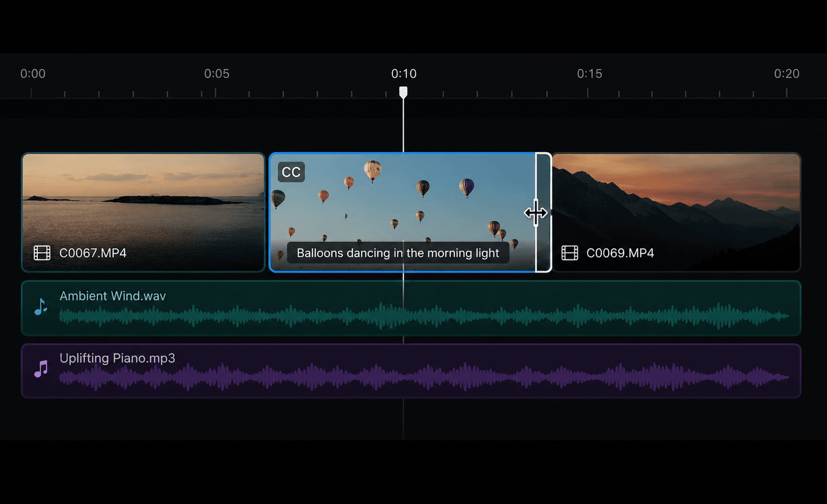Jump to 0:00 on the time ruler
The image size is (827, 504).
point(33,74)
